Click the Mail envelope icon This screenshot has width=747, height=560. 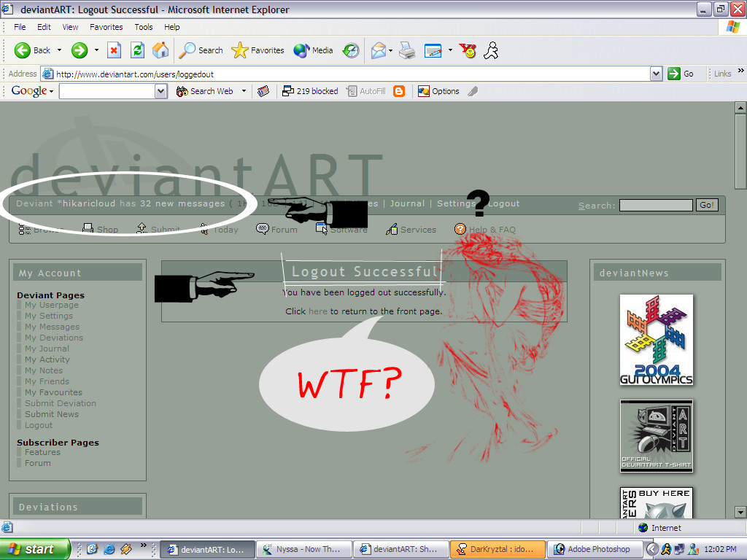pos(379,50)
